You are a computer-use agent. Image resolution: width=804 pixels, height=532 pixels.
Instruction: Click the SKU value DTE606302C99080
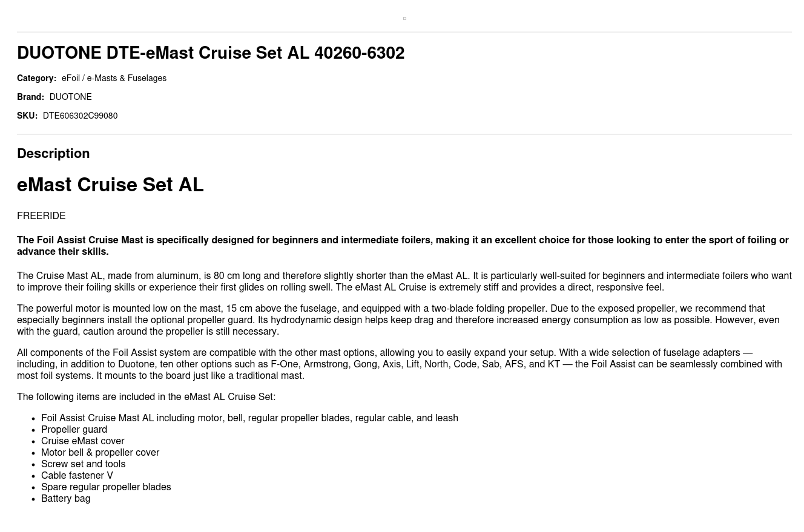tap(80, 116)
